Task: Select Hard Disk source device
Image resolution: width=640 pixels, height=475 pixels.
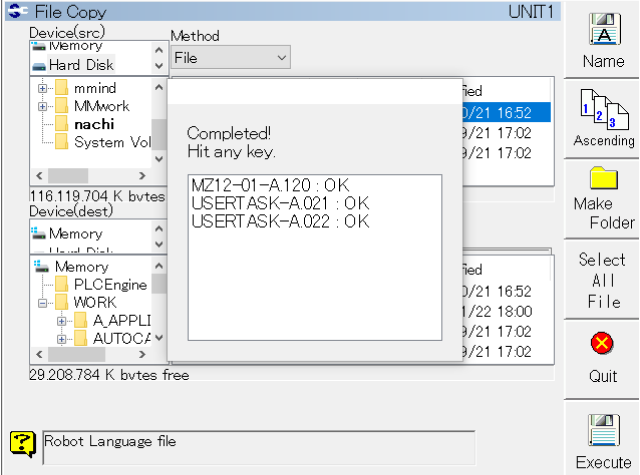Action: [78, 65]
